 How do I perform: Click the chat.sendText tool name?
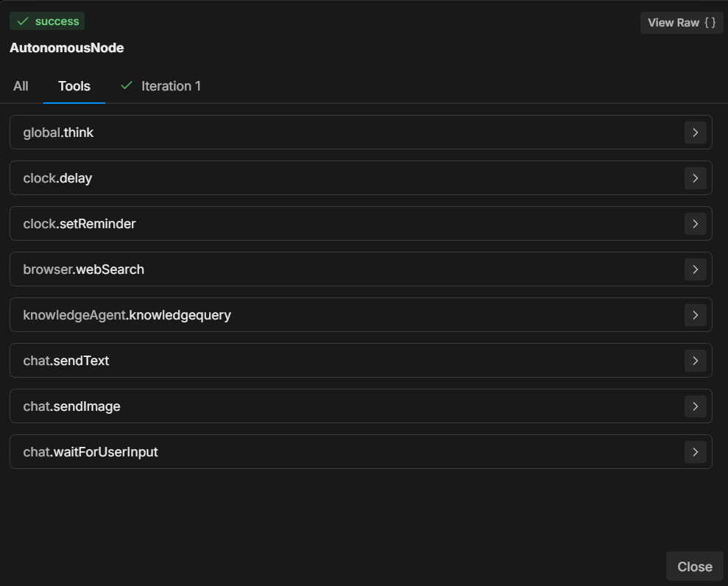pos(66,361)
